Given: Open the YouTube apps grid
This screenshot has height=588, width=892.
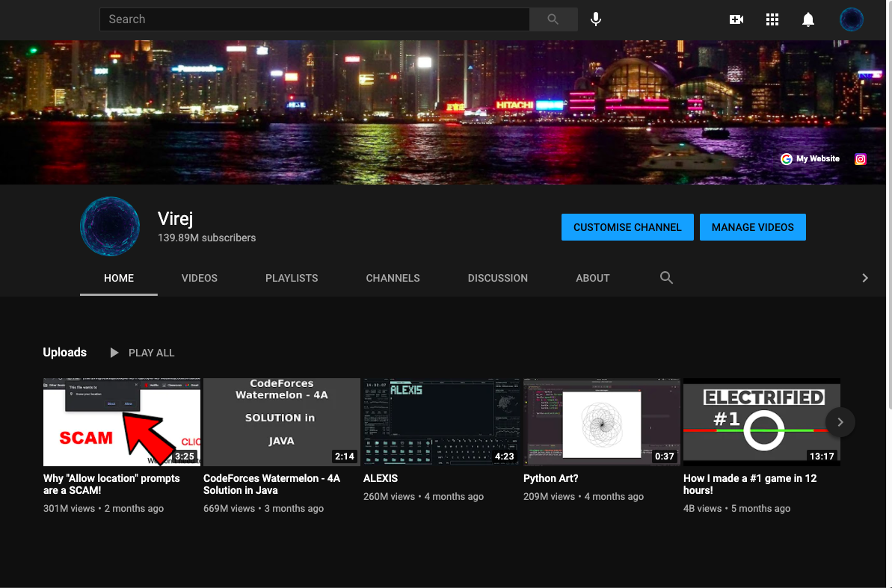Looking at the screenshot, I should click(772, 19).
